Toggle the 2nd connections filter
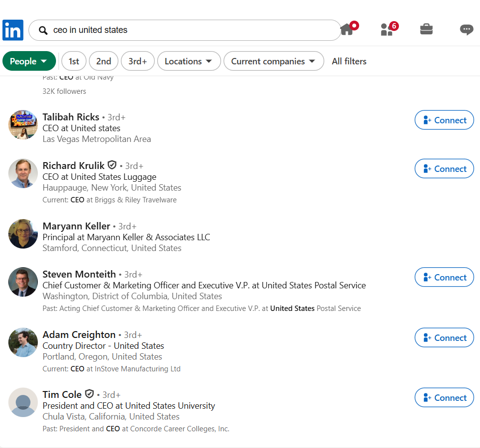The width and height of the screenshot is (480, 448). (104, 61)
